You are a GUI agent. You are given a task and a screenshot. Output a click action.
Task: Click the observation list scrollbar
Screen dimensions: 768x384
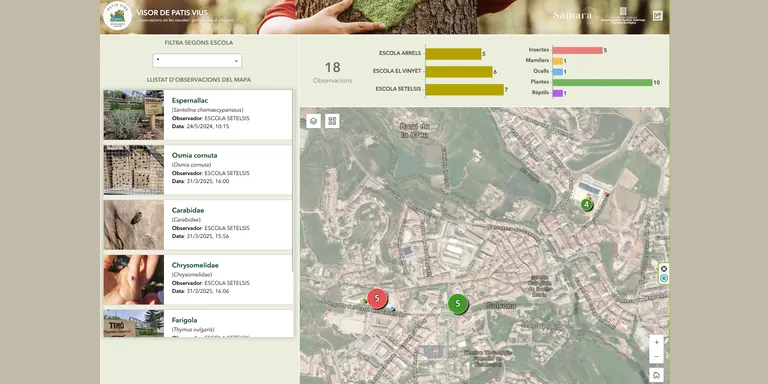coord(293,181)
